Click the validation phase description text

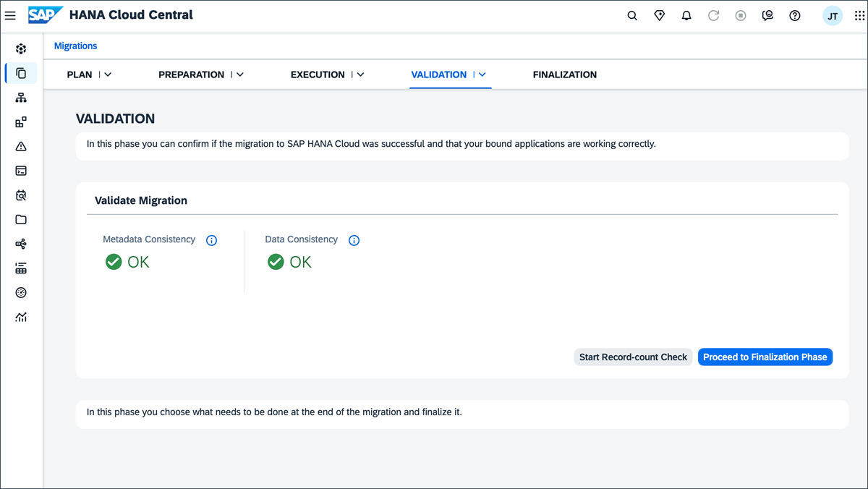371,144
